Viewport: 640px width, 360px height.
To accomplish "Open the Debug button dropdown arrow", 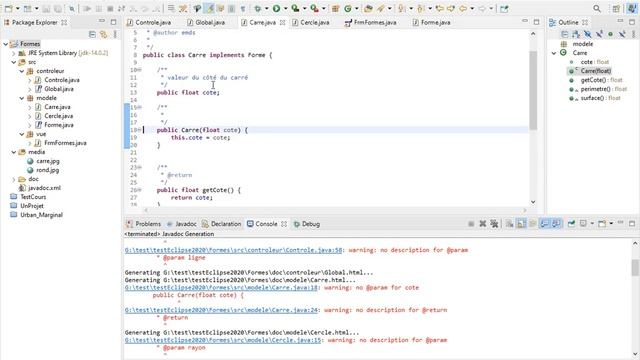I will [267, 9].
